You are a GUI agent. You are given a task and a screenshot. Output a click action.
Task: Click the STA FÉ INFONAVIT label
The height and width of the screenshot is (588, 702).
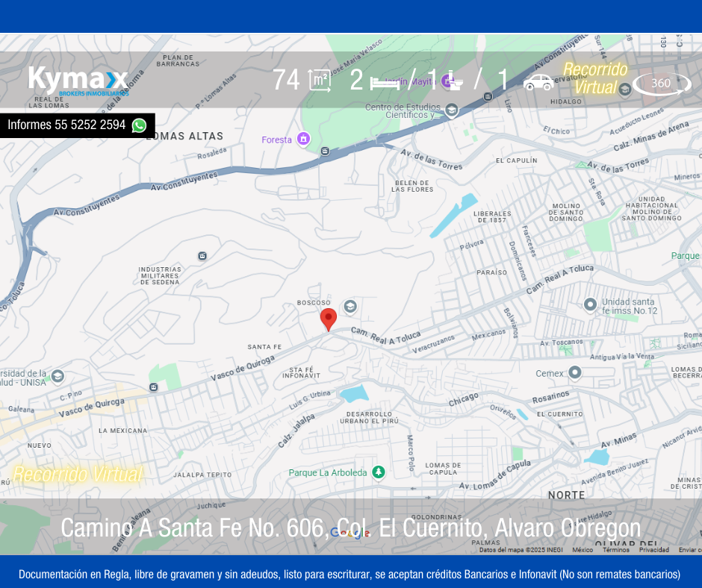(301, 372)
